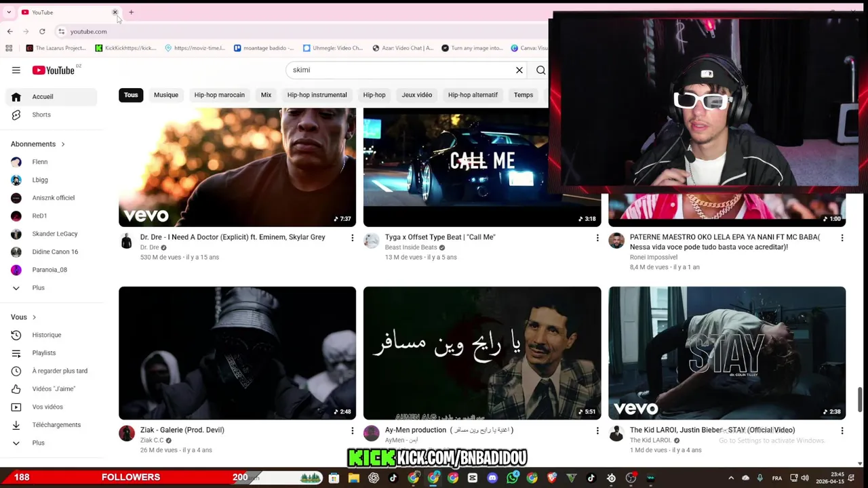
Task: Expand the Abonnements section chevron
Action: click(63, 144)
